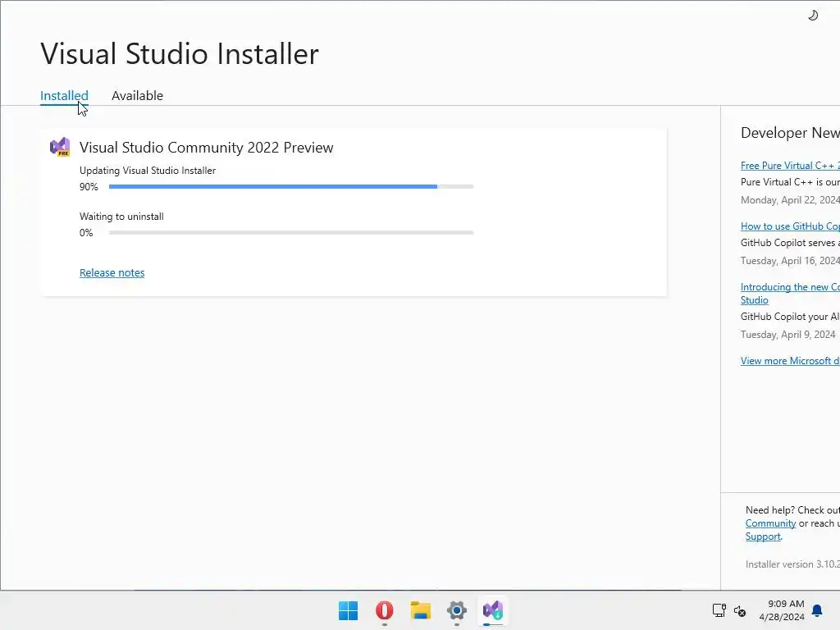Open Introducing the new Copilot article link

790,294
